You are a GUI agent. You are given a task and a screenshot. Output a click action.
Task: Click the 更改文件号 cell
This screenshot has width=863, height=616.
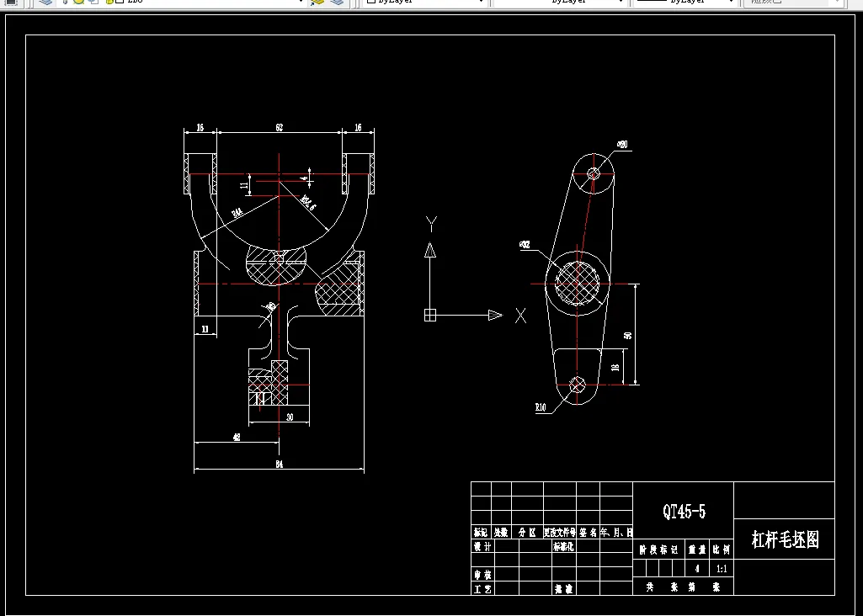560,533
